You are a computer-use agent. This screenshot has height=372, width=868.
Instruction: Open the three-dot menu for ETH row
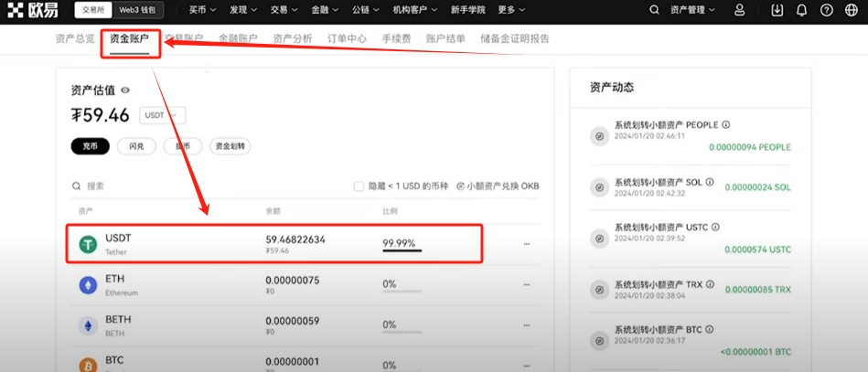click(527, 285)
